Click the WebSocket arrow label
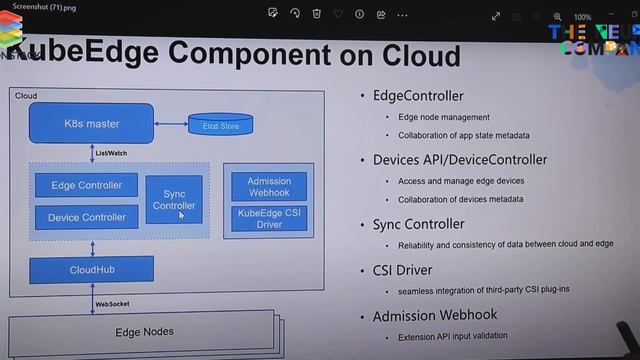Image resolution: width=640 pixels, height=360 pixels. [x=112, y=304]
